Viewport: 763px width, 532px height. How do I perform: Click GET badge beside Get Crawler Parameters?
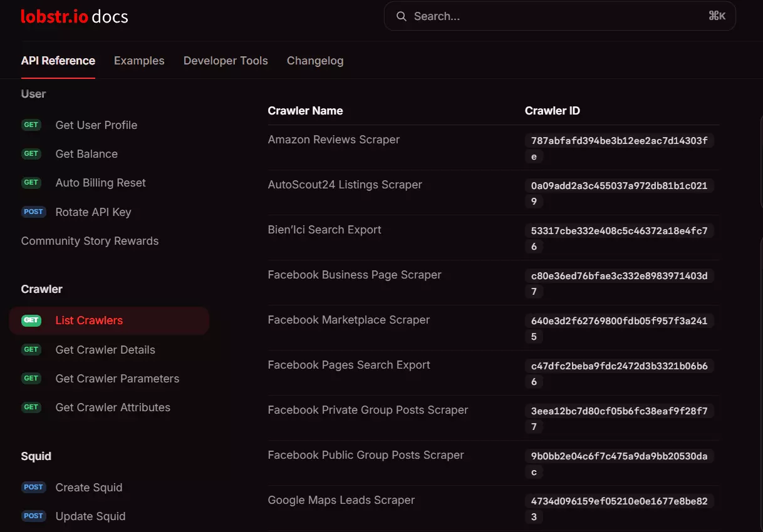coord(31,378)
